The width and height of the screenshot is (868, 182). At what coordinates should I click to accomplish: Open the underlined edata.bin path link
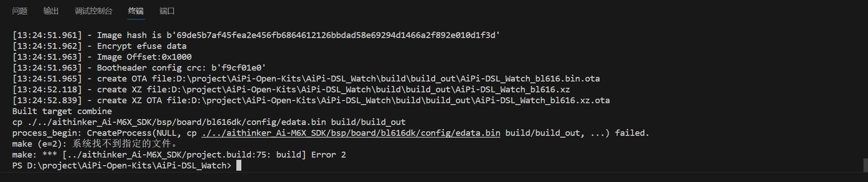[x=351, y=133]
